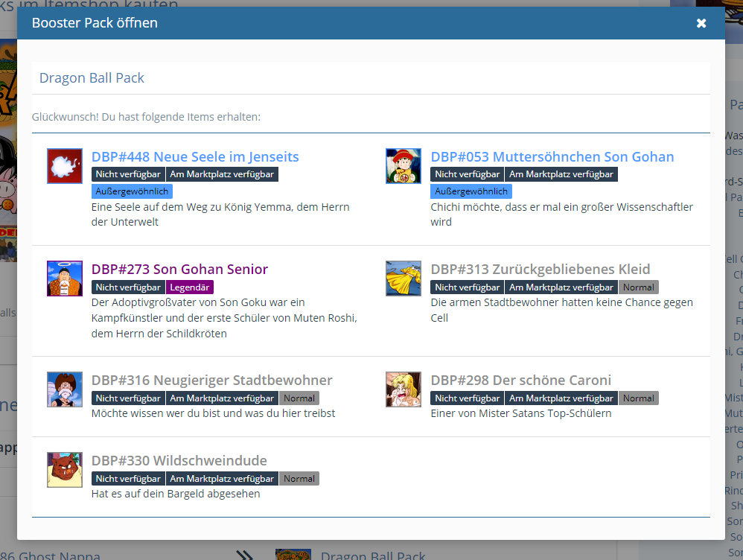
Task: Click the purple Legendär rarity badge
Action: coord(191,287)
